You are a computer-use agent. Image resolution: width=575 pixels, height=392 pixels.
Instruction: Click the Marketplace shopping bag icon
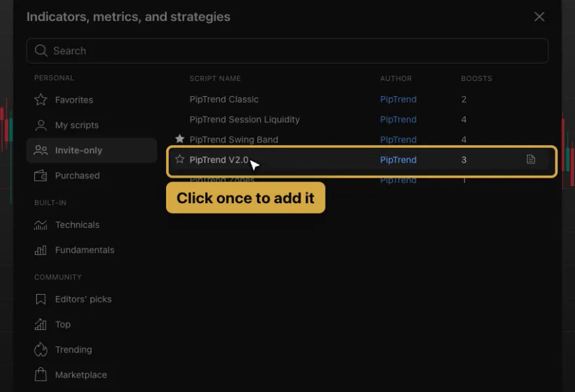pos(41,375)
